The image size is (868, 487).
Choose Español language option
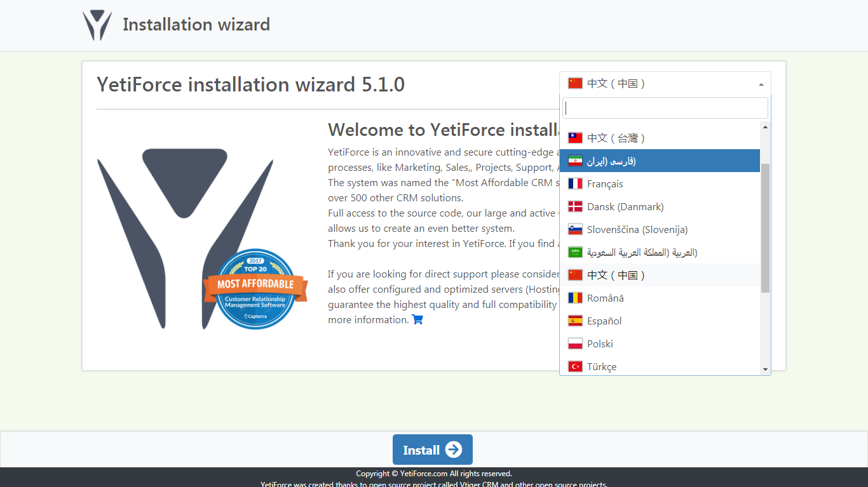click(x=660, y=321)
